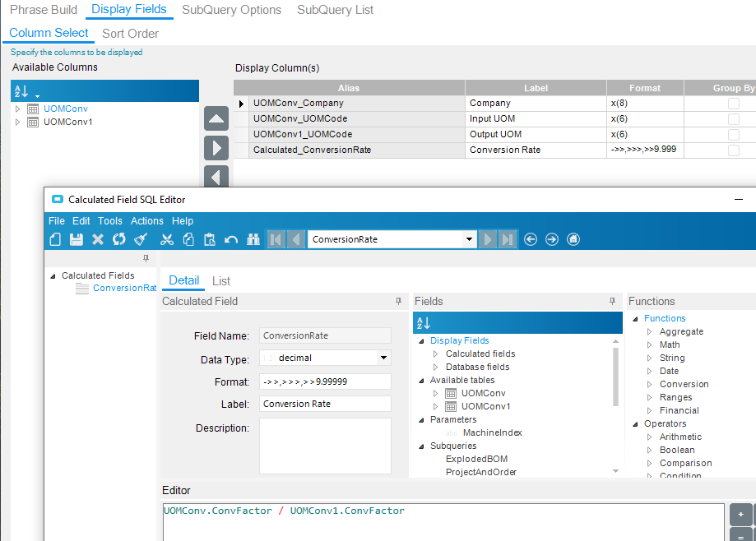
Task: Select ExplodedBOM subquery
Action: point(476,459)
